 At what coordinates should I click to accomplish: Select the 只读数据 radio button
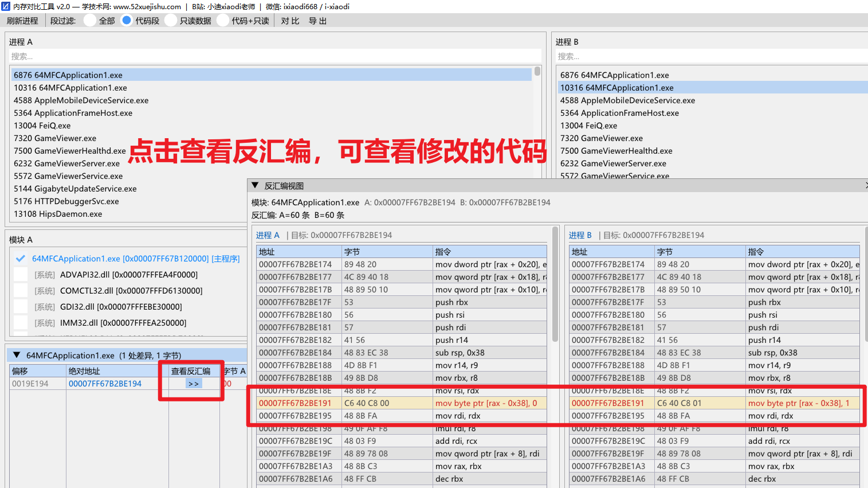tap(171, 20)
